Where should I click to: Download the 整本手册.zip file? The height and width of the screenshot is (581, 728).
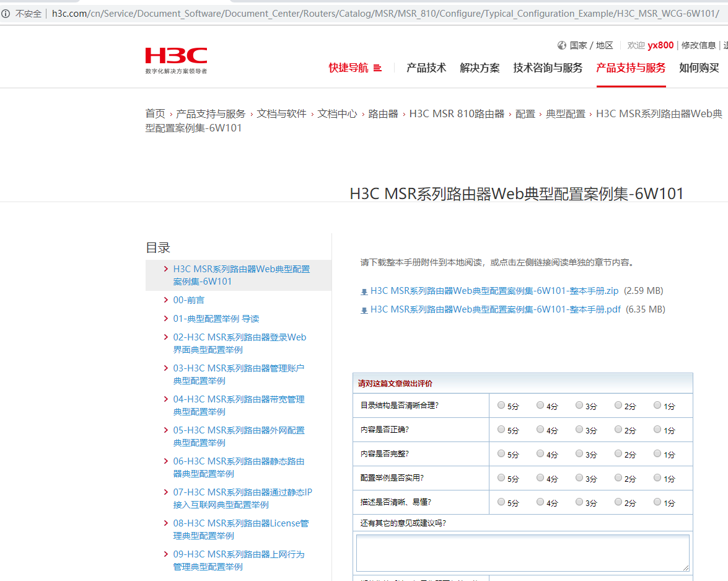pos(494,291)
